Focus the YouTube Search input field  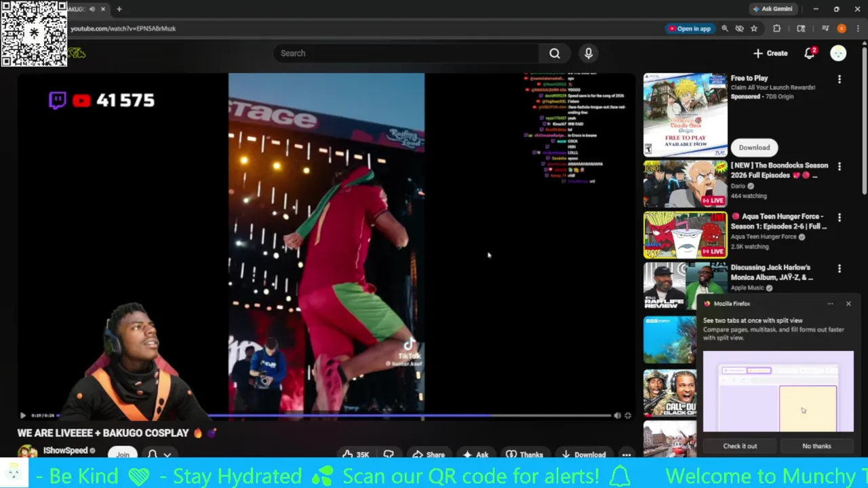point(407,54)
